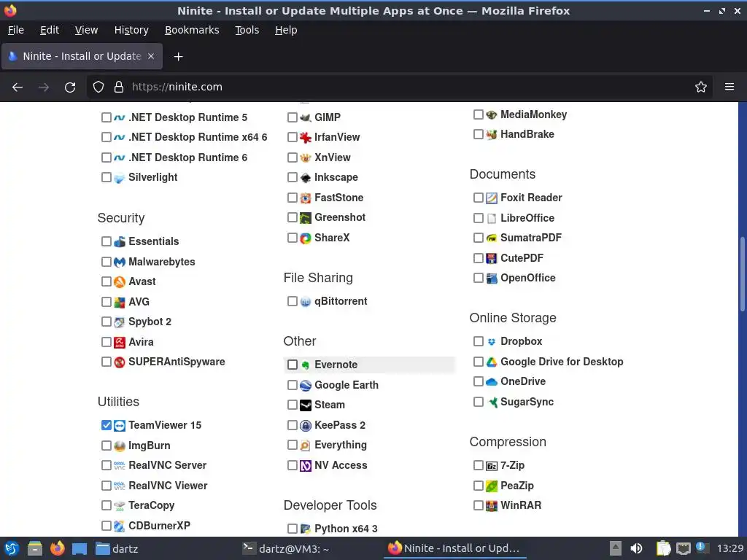
Task: Click the site padlock security icon
Action: pyautogui.click(x=119, y=87)
